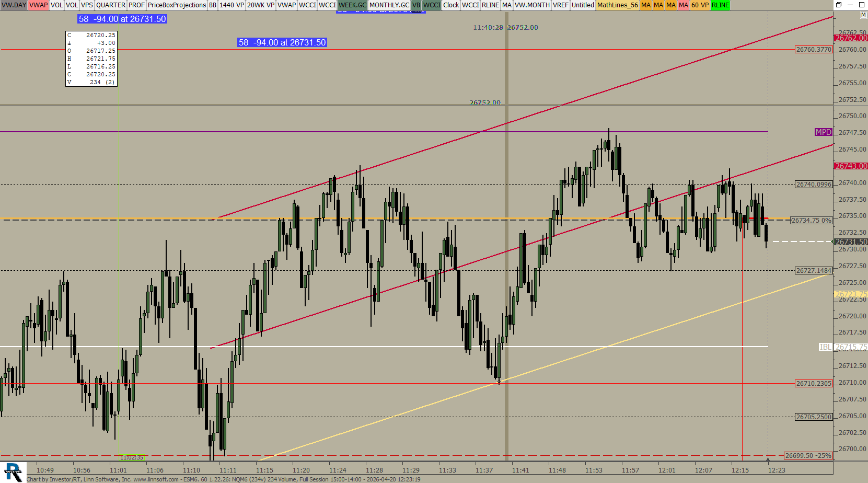This screenshot has width=868, height=483.
Task: Click the purple MPD label
Action: point(823,132)
